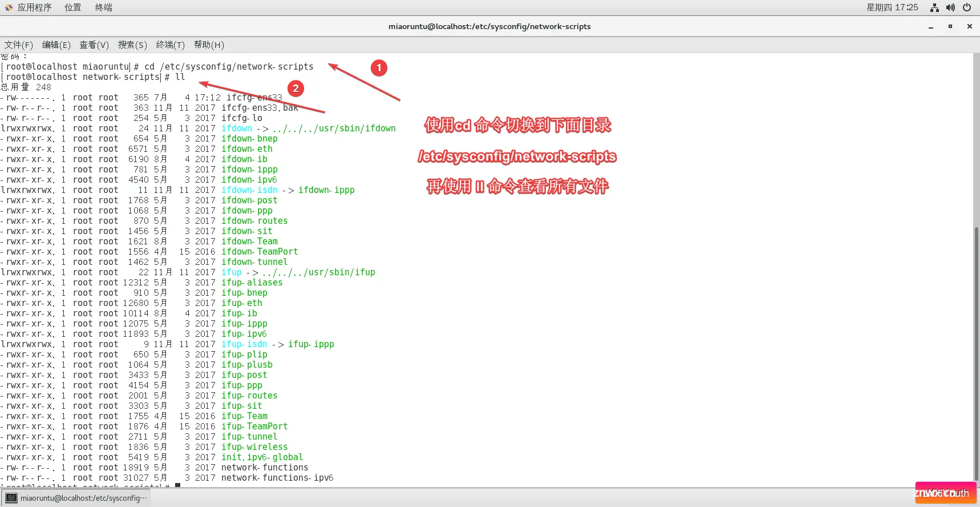Click the filename ifup-eth

[242, 303]
